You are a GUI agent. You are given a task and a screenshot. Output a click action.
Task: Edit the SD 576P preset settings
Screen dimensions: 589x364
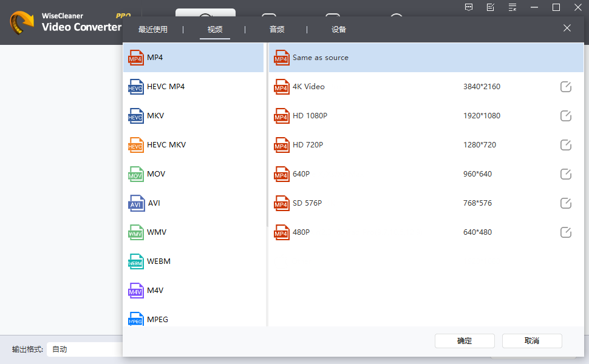pyautogui.click(x=566, y=203)
